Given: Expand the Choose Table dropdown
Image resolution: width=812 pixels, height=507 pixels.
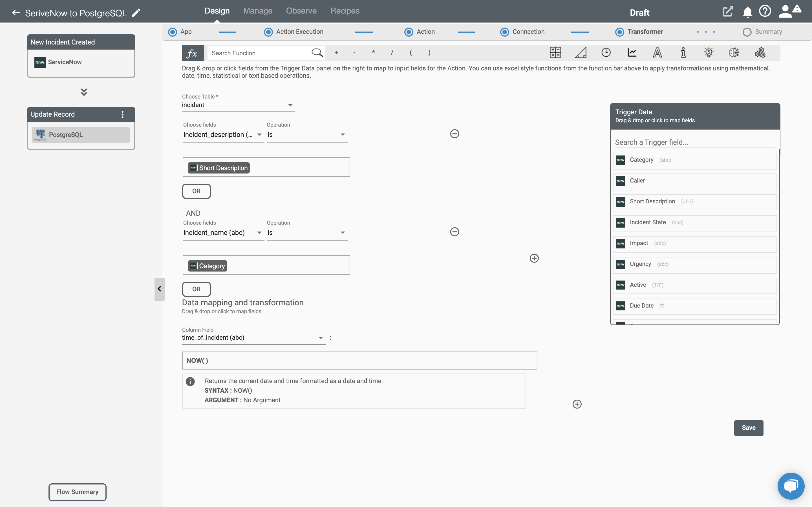Looking at the screenshot, I should pyautogui.click(x=290, y=105).
